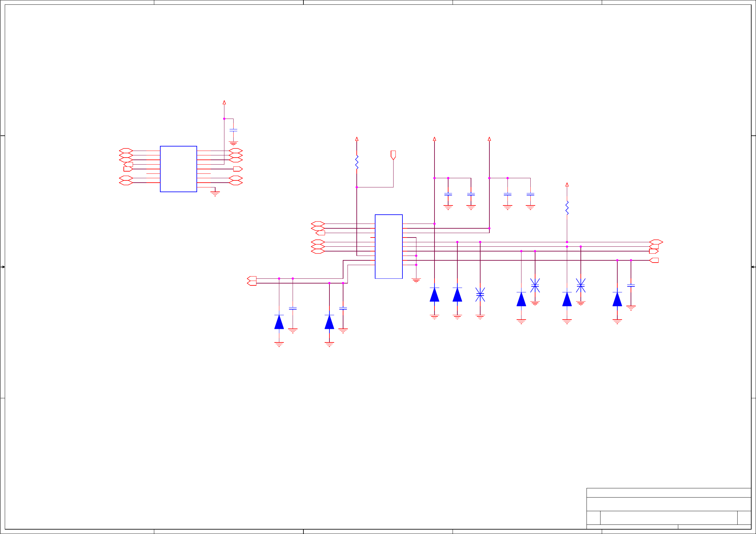This screenshot has height=534, width=756.
Task: Click the leftmost blue diode at bottom left
Action: 279,322
